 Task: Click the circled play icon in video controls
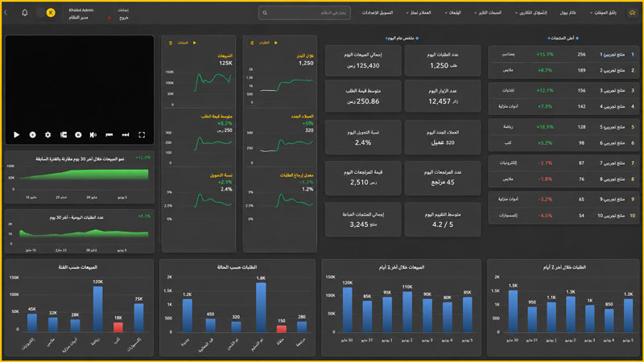[32, 134]
